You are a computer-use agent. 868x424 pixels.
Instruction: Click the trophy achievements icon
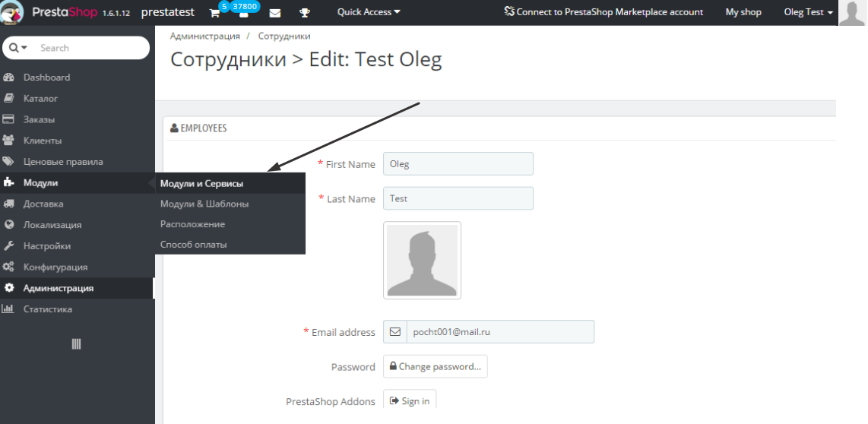[x=305, y=13]
